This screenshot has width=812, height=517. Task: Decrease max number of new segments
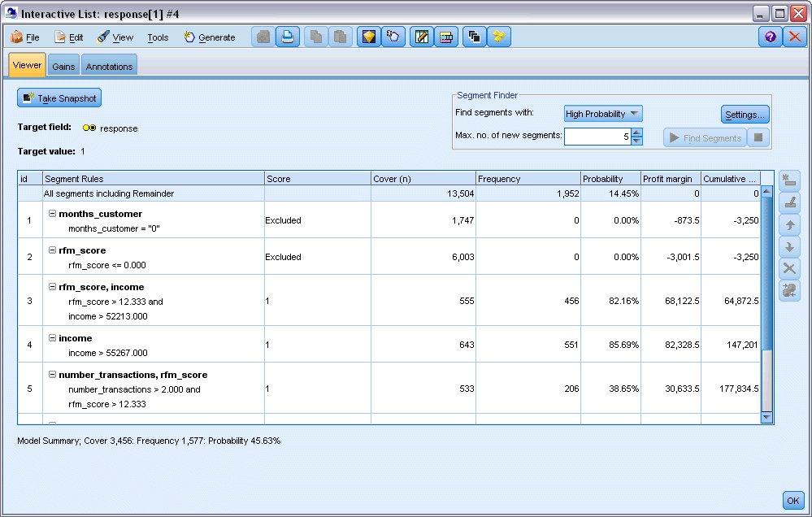pyautogui.click(x=637, y=141)
